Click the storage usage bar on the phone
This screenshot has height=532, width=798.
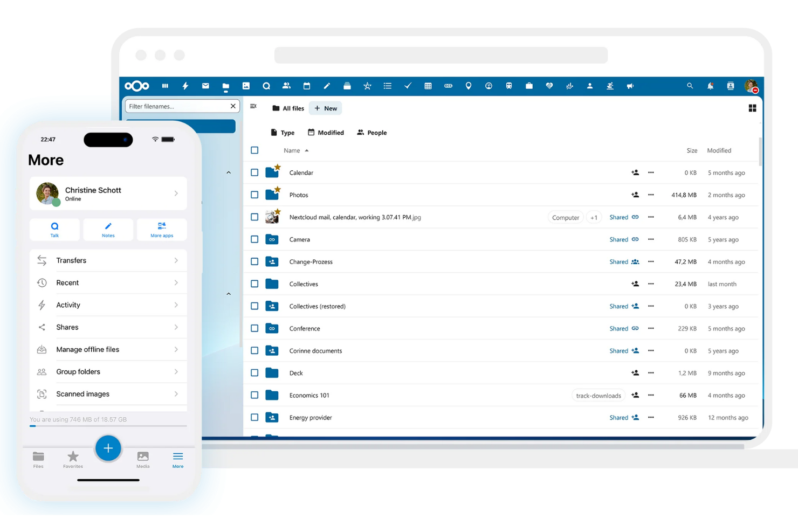coord(108,426)
